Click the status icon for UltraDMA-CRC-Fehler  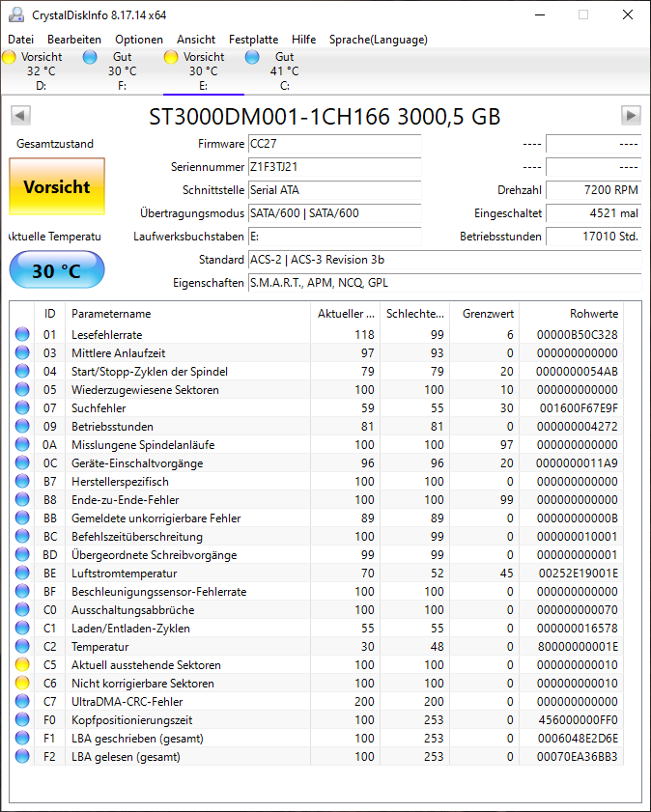point(22,702)
